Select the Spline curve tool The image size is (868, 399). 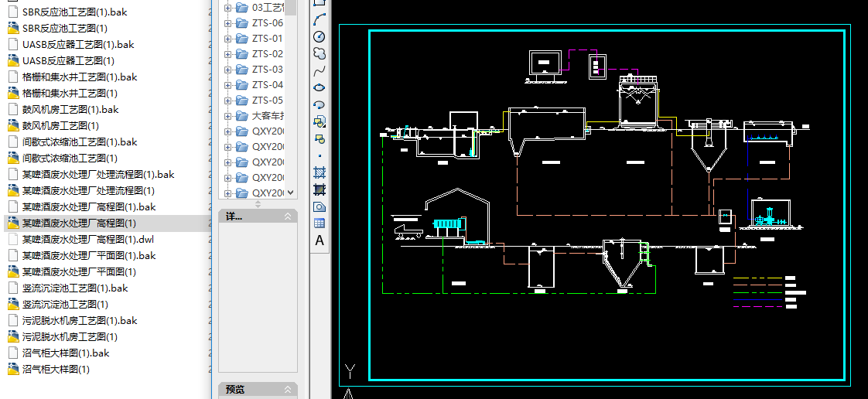coord(320,71)
